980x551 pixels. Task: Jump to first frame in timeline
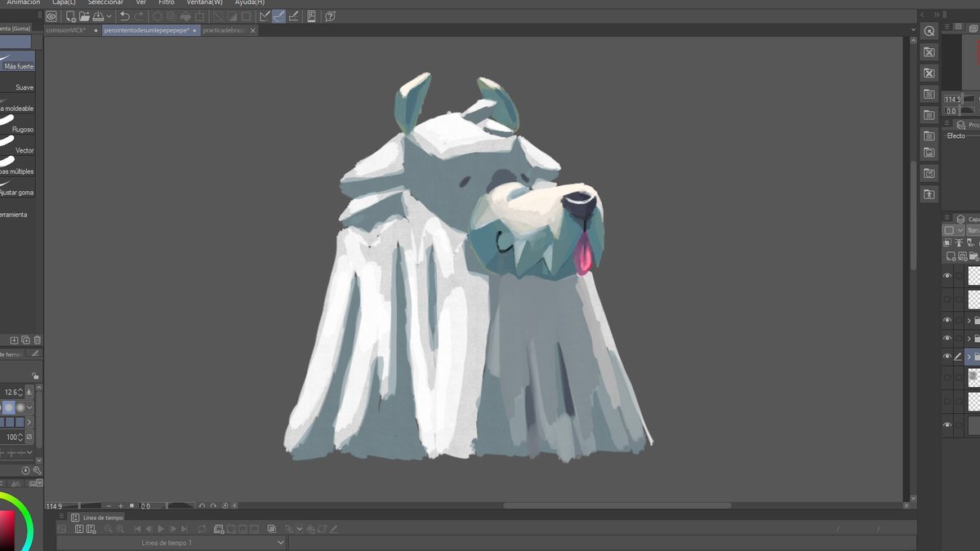pos(138,529)
